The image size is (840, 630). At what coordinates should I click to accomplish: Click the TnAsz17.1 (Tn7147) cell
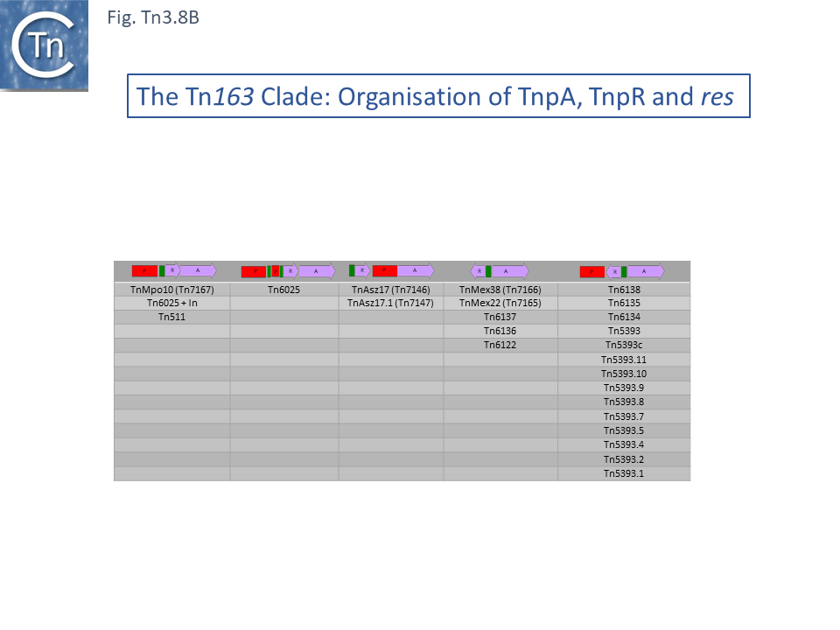[391, 304]
